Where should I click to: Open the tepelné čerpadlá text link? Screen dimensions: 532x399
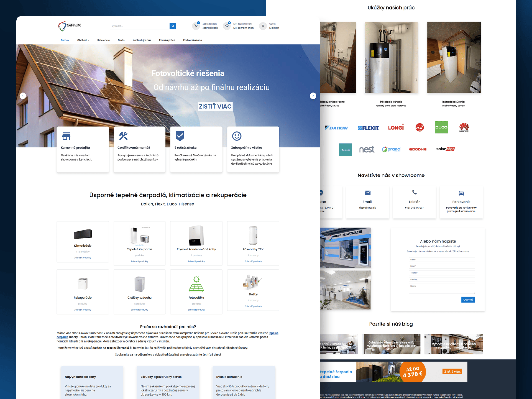pyautogui.click(x=273, y=333)
